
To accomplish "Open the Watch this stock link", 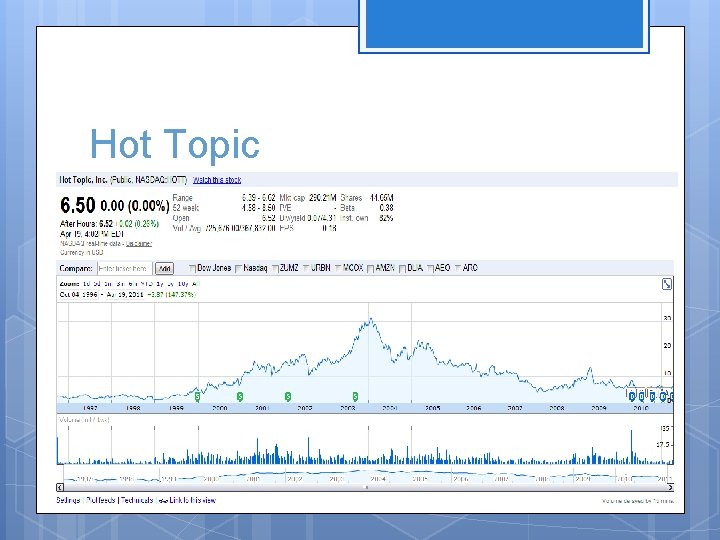I will (x=217, y=180).
